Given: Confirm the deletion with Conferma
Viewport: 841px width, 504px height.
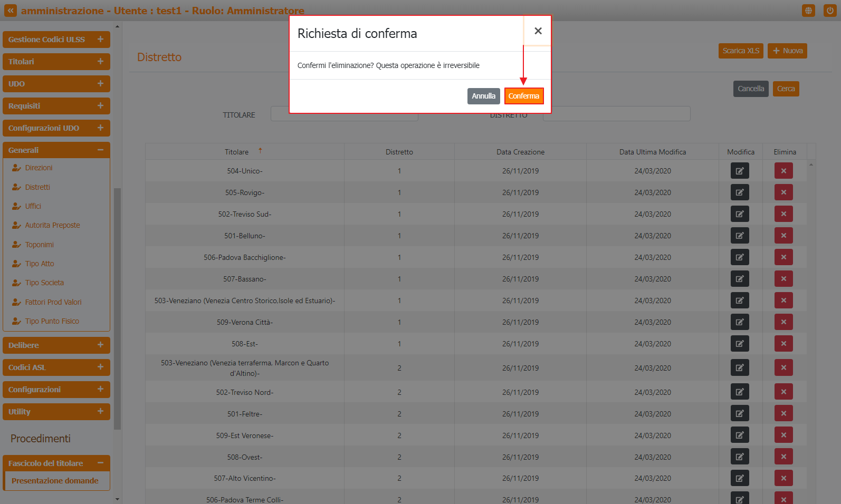Looking at the screenshot, I should point(524,96).
